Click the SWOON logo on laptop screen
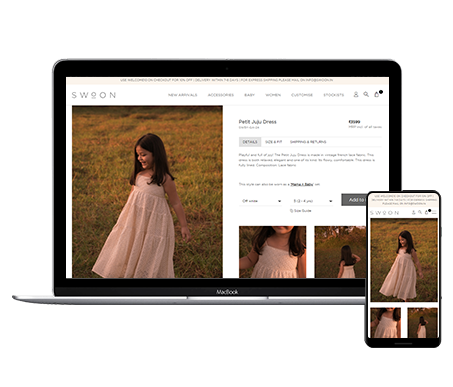Screen dimensions: 453x387 coord(94,95)
